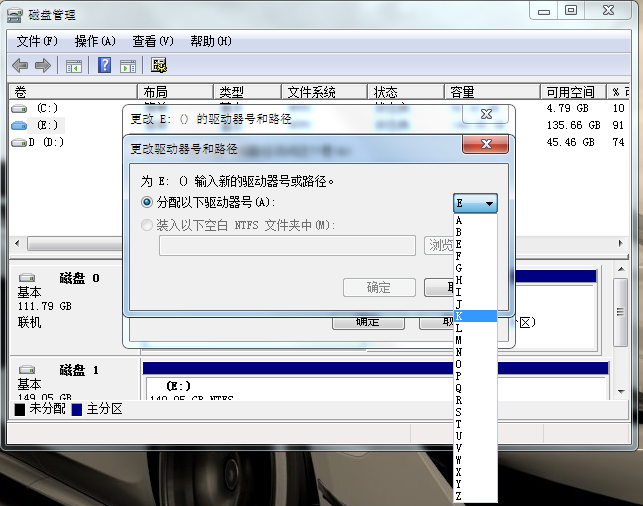The width and height of the screenshot is (643, 506).
Task: Click the blue 主分区 legend swatch
Action: (x=77, y=409)
